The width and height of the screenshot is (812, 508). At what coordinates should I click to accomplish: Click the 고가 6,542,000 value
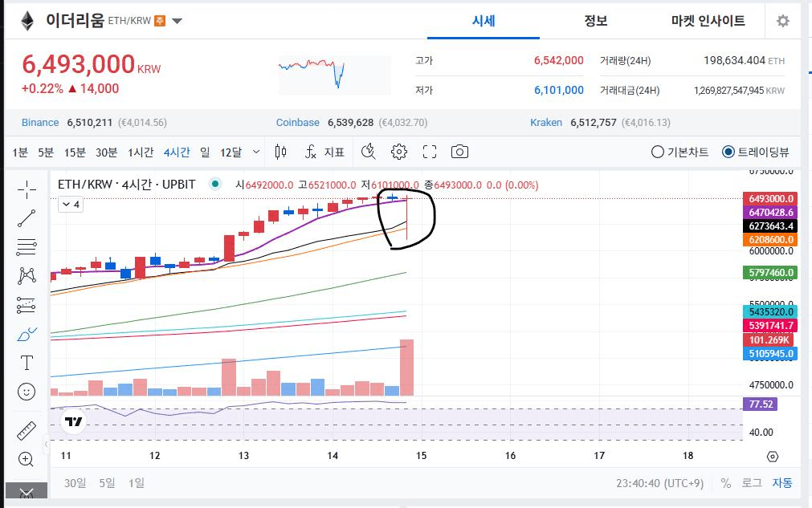click(x=559, y=60)
